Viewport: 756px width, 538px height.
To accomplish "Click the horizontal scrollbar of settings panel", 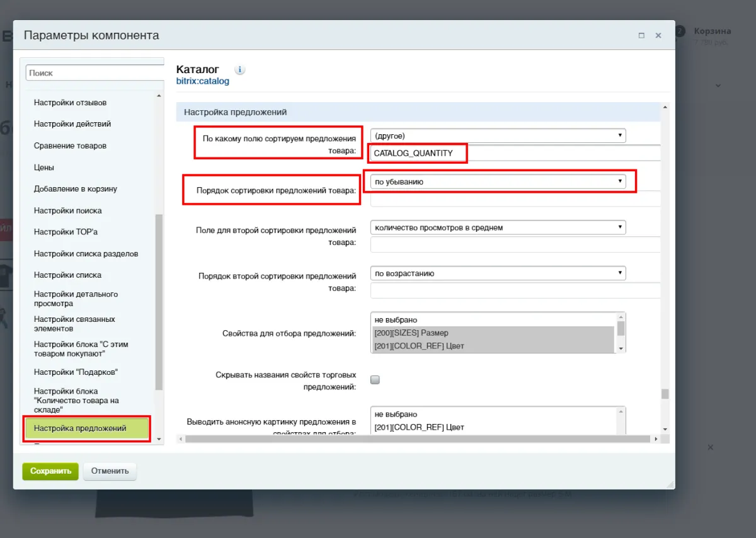I will [x=417, y=438].
